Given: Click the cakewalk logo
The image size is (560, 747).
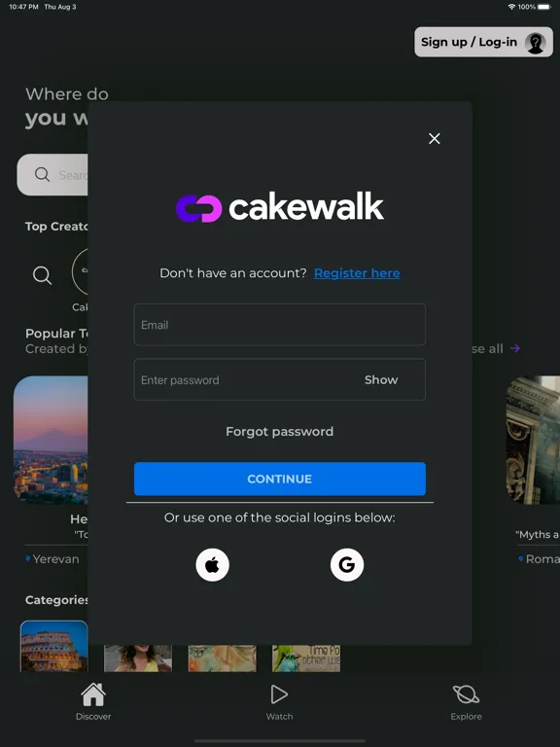Looking at the screenshot, I should (280, 208).
